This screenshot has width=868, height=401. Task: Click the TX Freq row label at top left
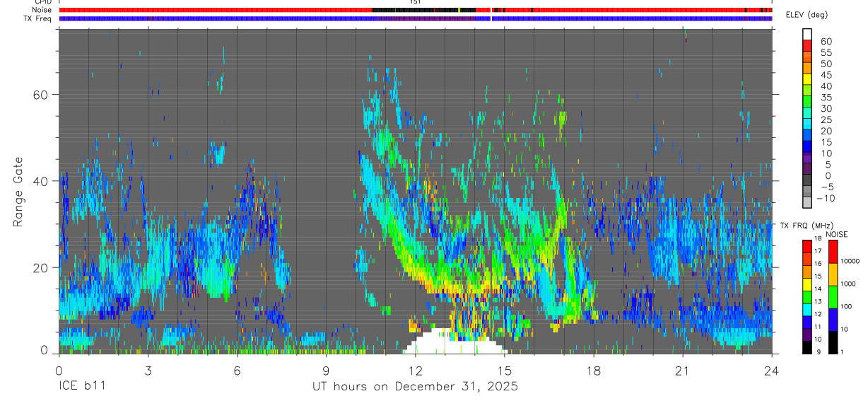click(38, 18)
